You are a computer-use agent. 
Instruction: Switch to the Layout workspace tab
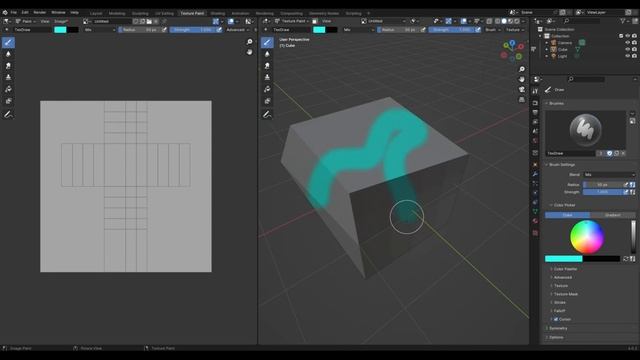click(x=96, y=13)
